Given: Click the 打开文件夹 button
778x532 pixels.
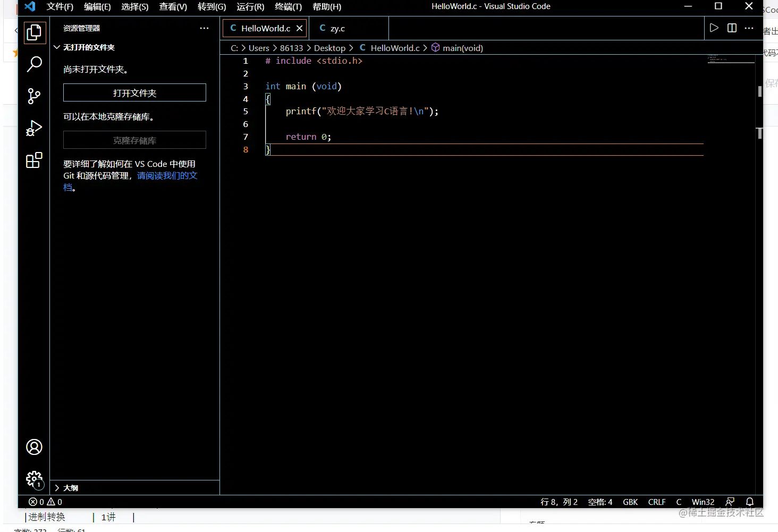Looking at the screenshot, I should coord(134,92).
